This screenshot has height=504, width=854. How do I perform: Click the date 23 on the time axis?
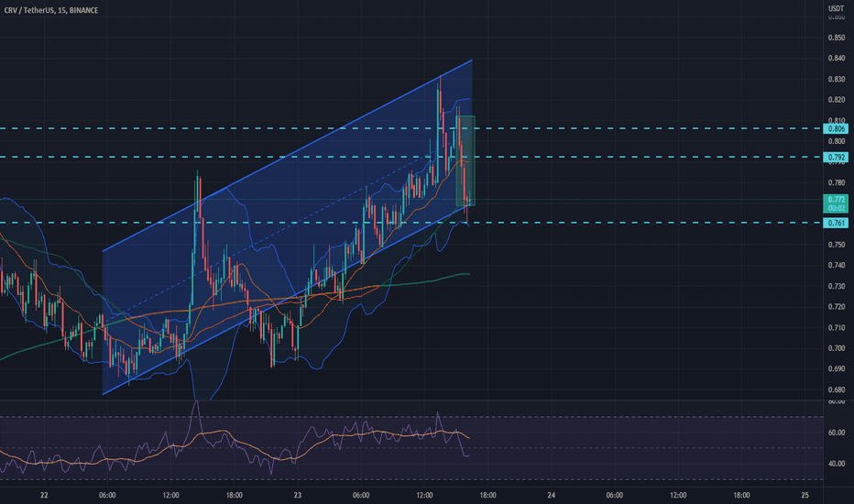(298, 495)
